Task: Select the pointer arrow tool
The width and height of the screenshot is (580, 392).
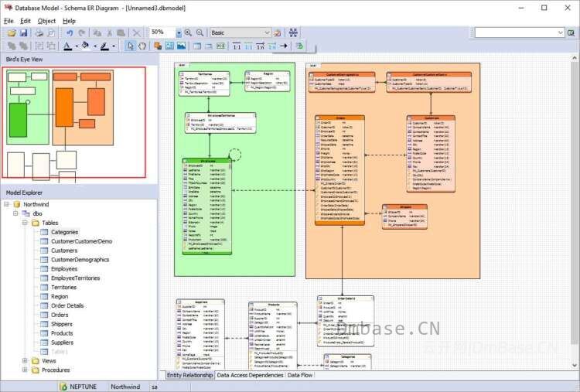Action: pos(130,46)
